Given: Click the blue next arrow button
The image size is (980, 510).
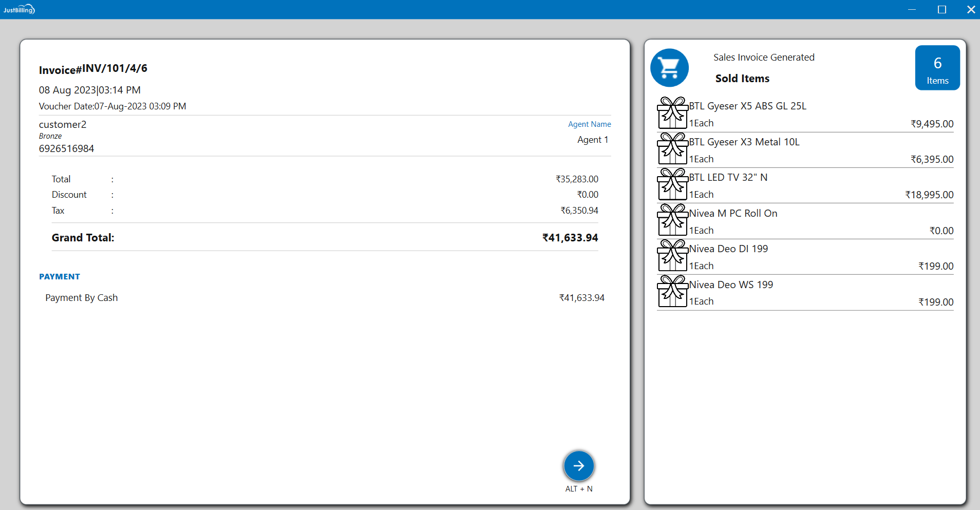Looking at the screenshot, I should point(578,466).
